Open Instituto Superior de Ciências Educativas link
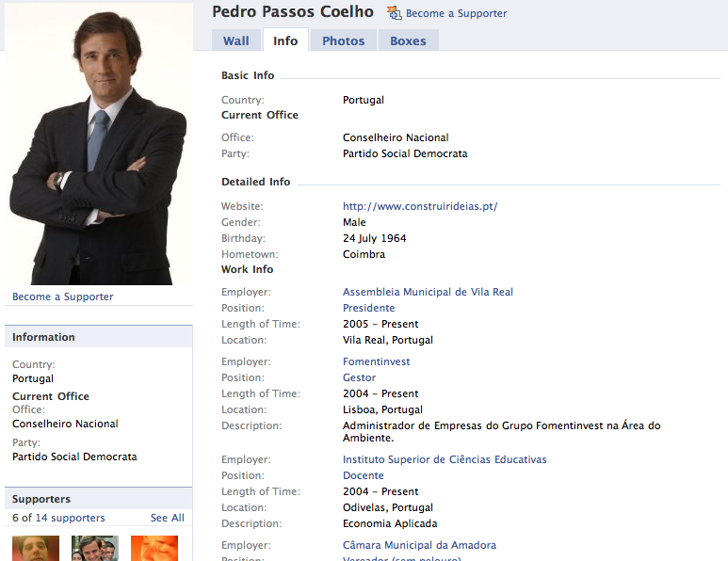Image resolution: width=728 pixels, height=561 pixels. coord(445,460)
